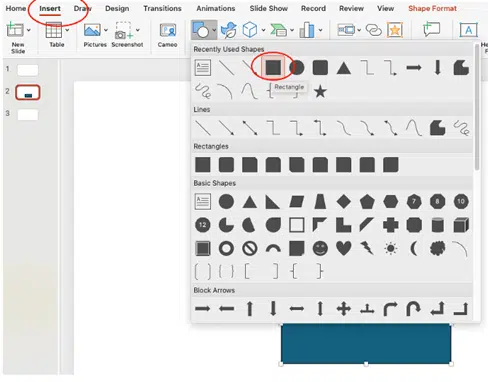This screenshot has height=382, width=488.
Task: Choose the heart shape in Basic Shapes
Action: [x=344, y=248]
